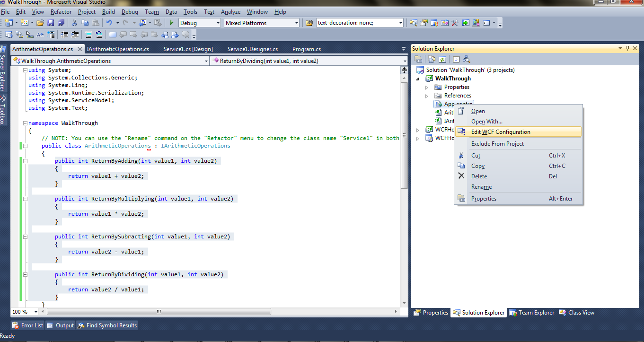Expand the Properties node in Solution Explorer
The height and width of the screenshot is (342, 644).
(x=426, y=88)
